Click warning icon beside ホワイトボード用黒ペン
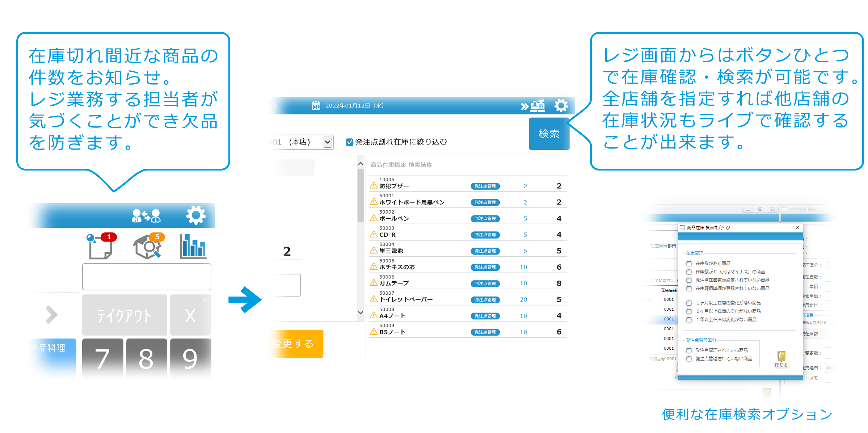 coord(374,202)
